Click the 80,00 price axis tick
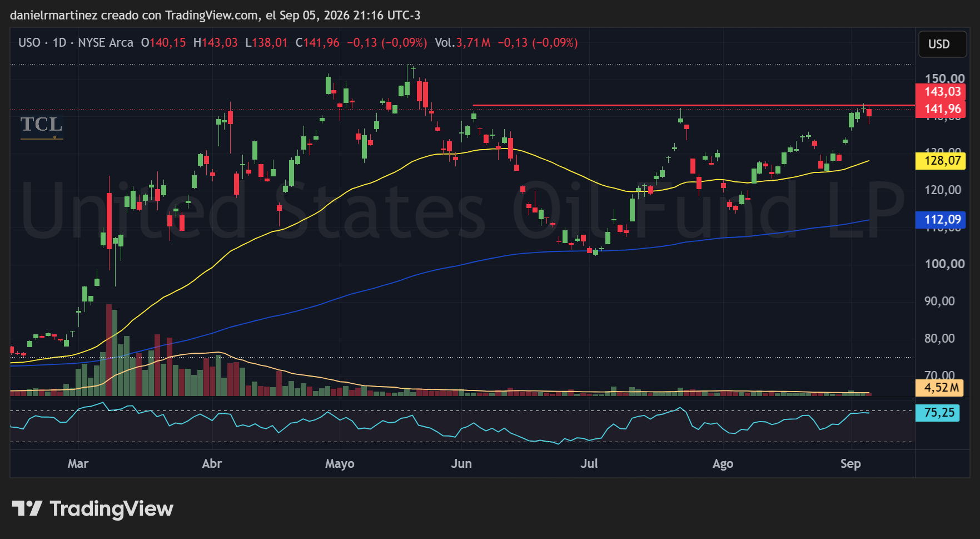 point(939,339)
